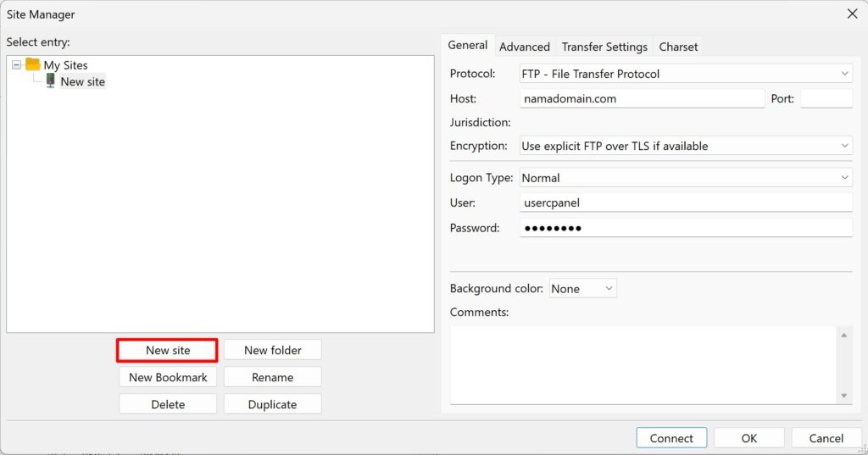The width and height of the screenshot is (868, 455).
Task: Select the My Sites folder entry
Action: coord(65,65)
